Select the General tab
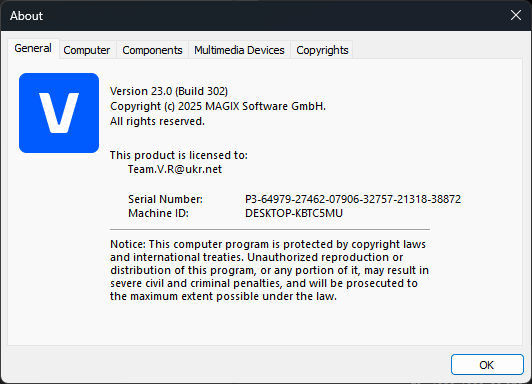Image resolution: width=532 pixels, height=384 pixels. click(33, 49)
